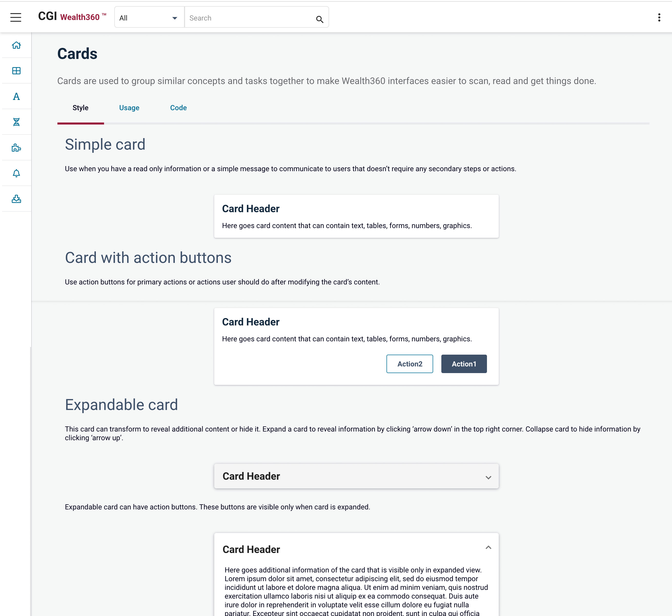Open the typography letter A sidebar icon

click(x=16, y=96)
